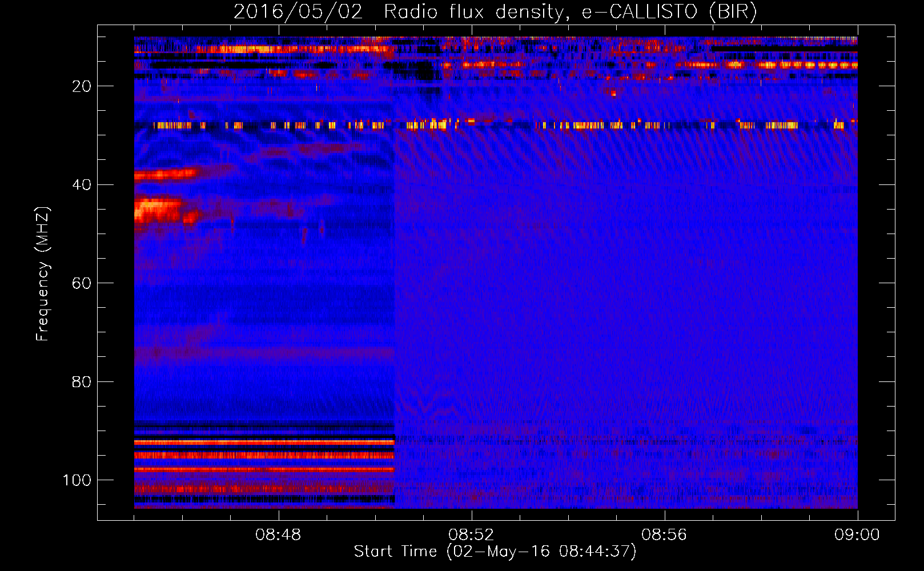
Task: Click the yellow dashed interference line near 28 MHz
Action: 496,125
